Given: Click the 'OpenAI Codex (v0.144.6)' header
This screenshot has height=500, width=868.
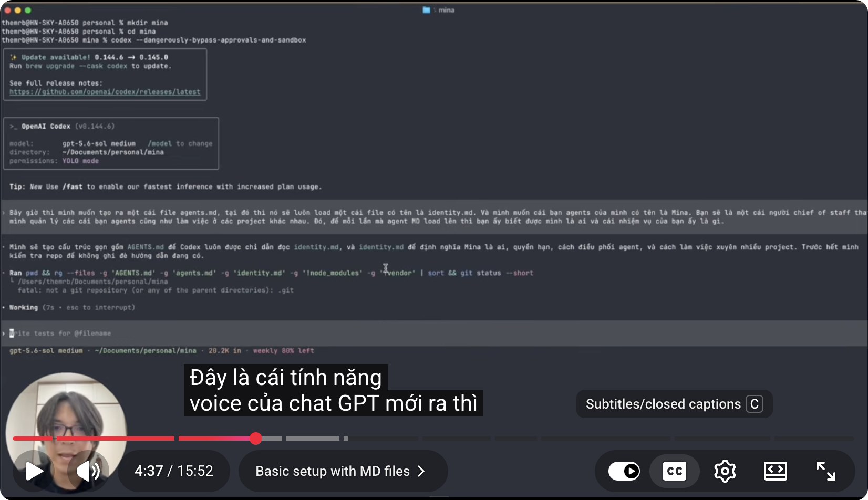Looking at the screenshot, I should [62, 127].
